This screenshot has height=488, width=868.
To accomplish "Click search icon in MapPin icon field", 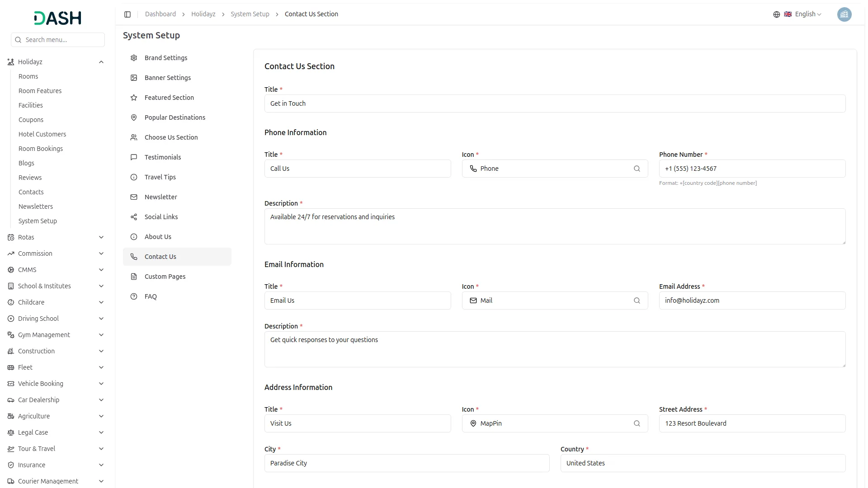I will (637, 423).
